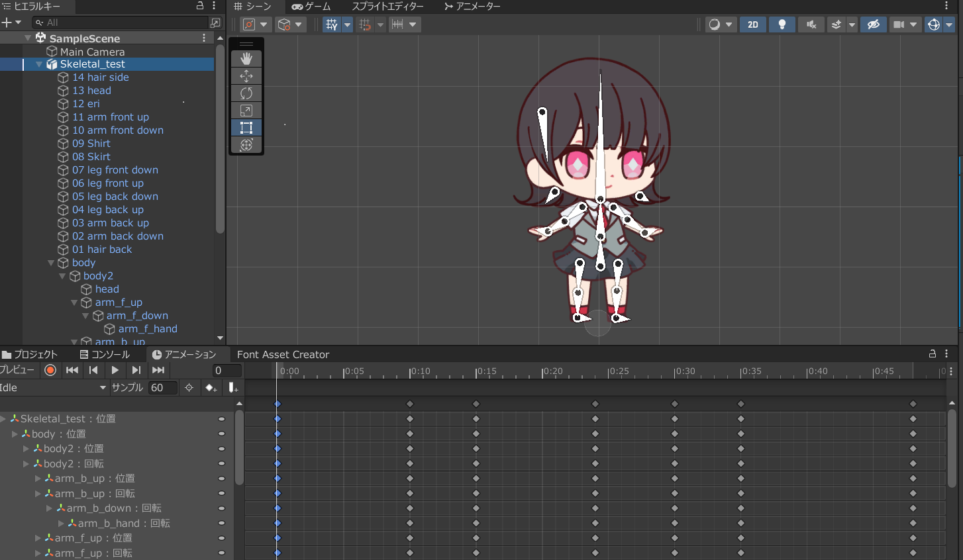Switch to the コンソール tab
The width and height of the screenshot is (963, 560).
[x=105, y=354]
